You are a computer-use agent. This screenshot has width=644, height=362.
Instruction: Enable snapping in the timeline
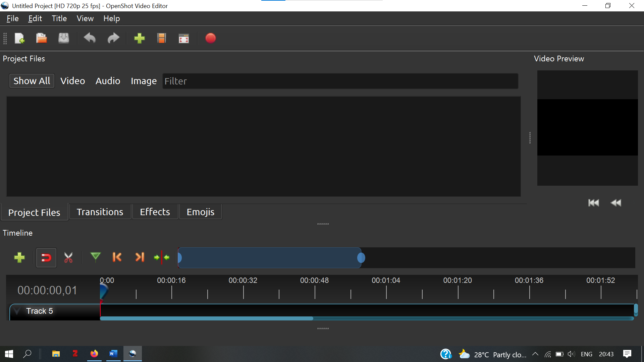click(x=46, y=257)
